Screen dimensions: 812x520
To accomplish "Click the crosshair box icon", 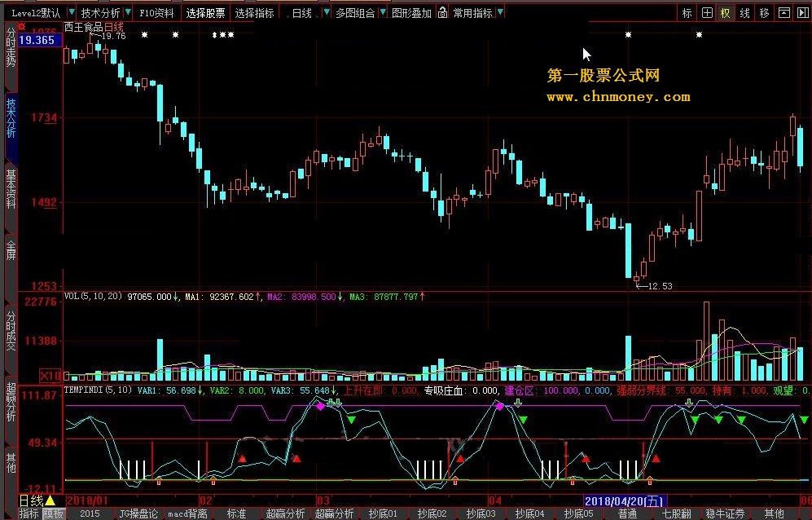I will click(707, 13).
